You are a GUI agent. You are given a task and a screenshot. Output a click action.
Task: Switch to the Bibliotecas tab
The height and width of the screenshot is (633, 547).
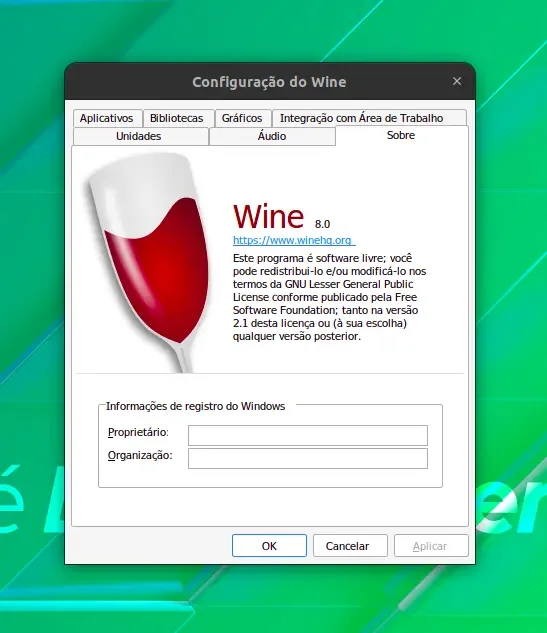click(178, 118)
